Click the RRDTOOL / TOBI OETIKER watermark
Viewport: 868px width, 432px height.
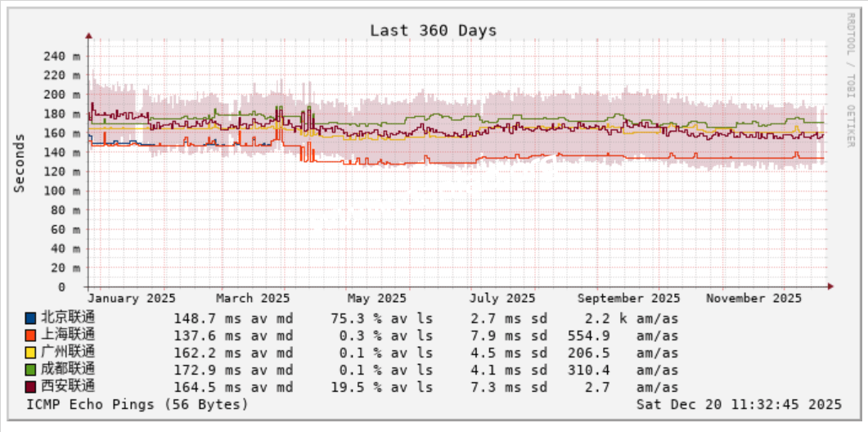point(850,80)
